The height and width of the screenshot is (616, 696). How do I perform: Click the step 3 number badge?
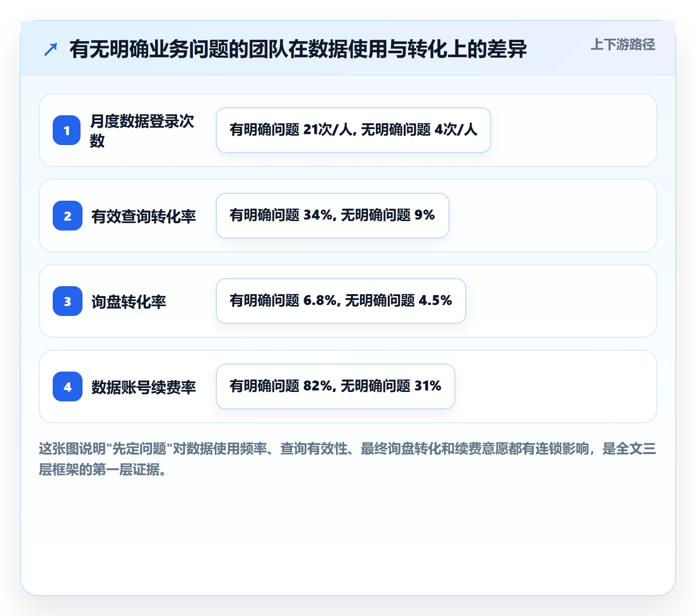click(x=68, y=301)
